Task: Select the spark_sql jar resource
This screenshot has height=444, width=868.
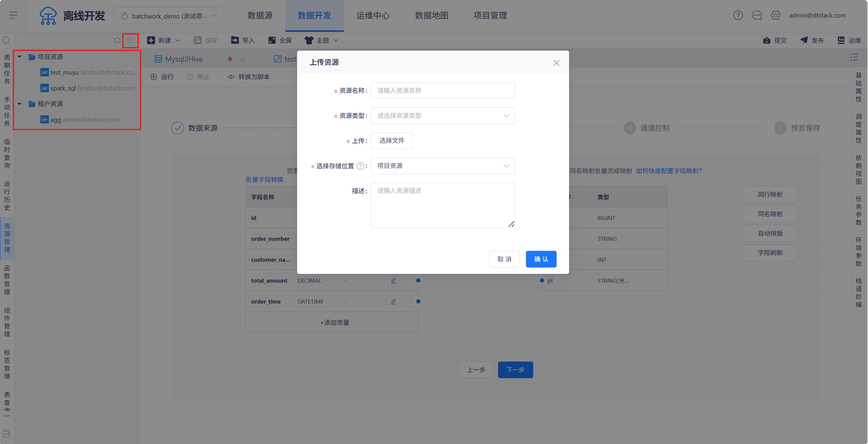Action: (x=63, y=88)
